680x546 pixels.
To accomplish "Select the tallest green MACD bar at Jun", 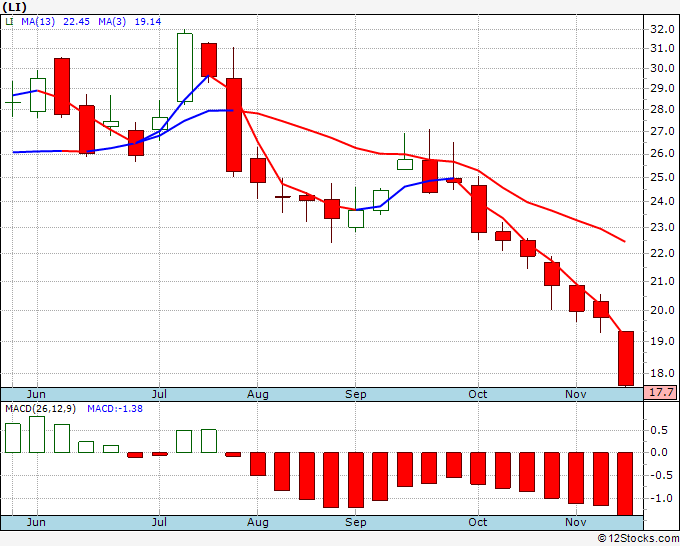I will [x=37, y=435].
